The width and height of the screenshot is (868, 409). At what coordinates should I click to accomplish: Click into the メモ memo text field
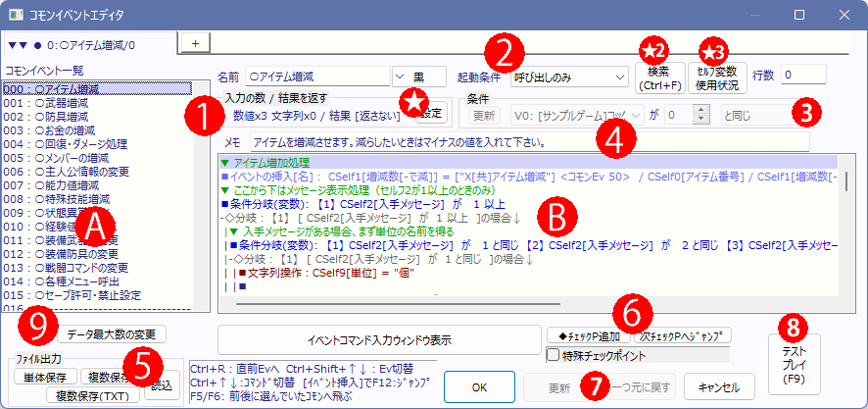pos(529,142)
